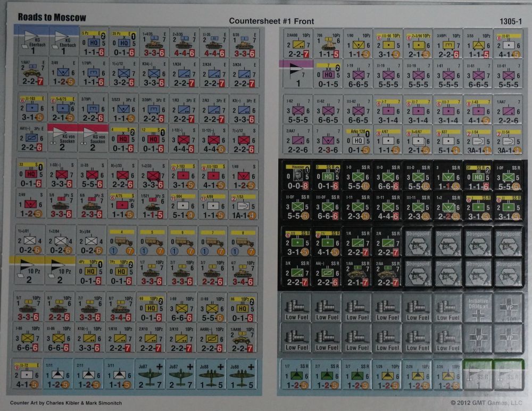
Task: Select the 86 10Pz HQ counter
Action: pyautogui.click(x=242, y=308)
